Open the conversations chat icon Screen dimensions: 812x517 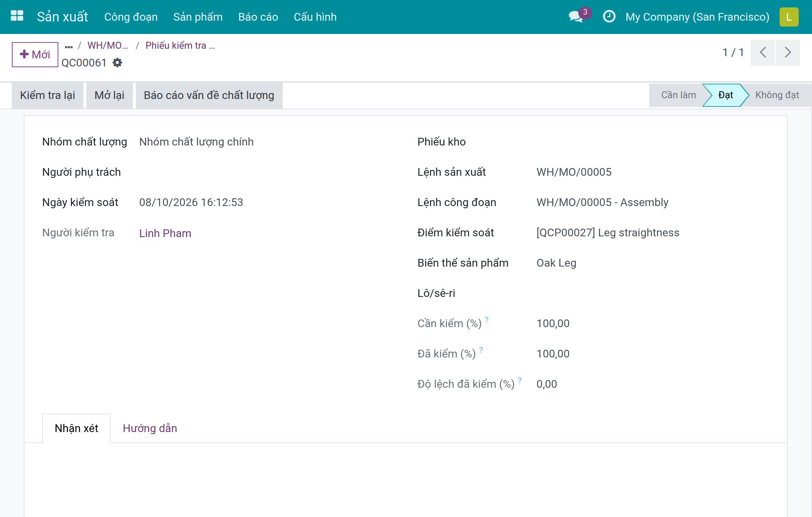tap(576, 17)
